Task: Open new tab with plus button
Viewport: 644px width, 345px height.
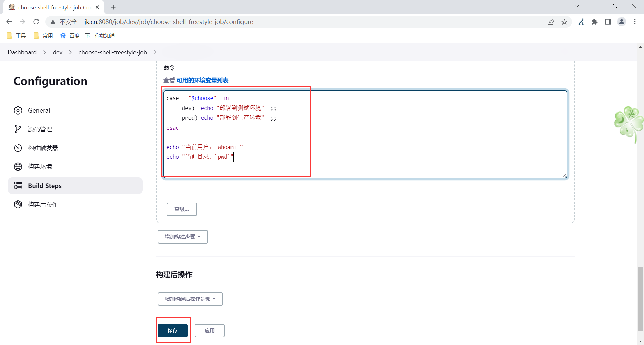Action: point(113,7)
